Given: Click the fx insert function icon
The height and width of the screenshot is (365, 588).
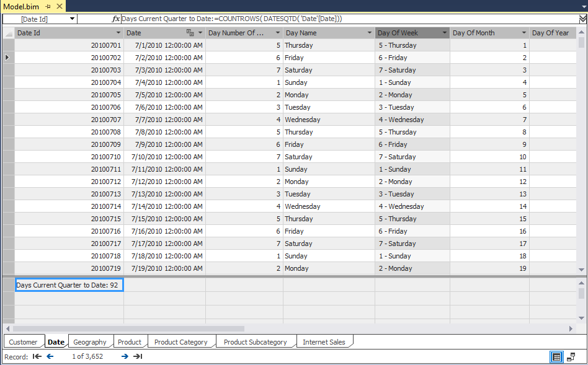Looking at the screenshot, I should (x=115, y=19).
